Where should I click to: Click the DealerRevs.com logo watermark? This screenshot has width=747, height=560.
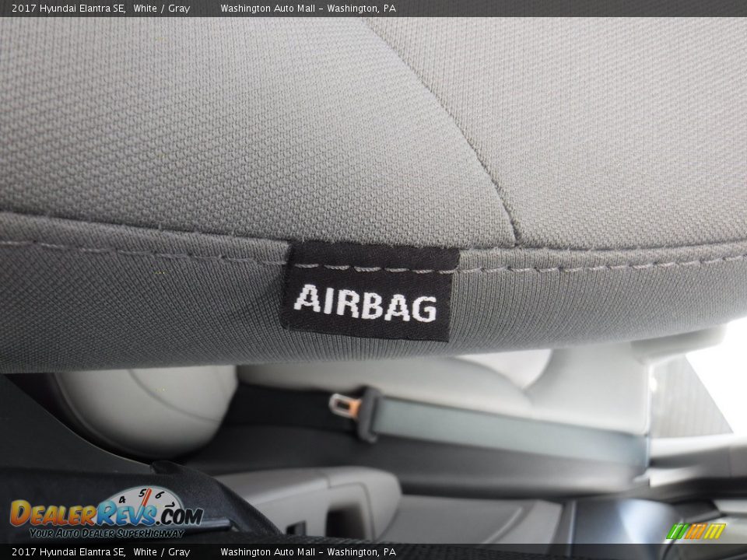pyautogui.click(x=106, y=513)
